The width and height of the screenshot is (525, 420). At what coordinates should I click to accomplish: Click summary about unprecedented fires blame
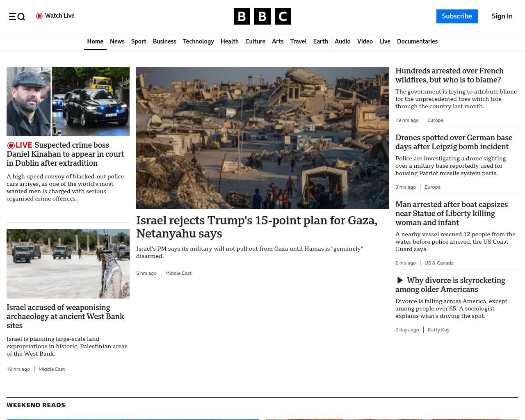[x=456, y=99]
